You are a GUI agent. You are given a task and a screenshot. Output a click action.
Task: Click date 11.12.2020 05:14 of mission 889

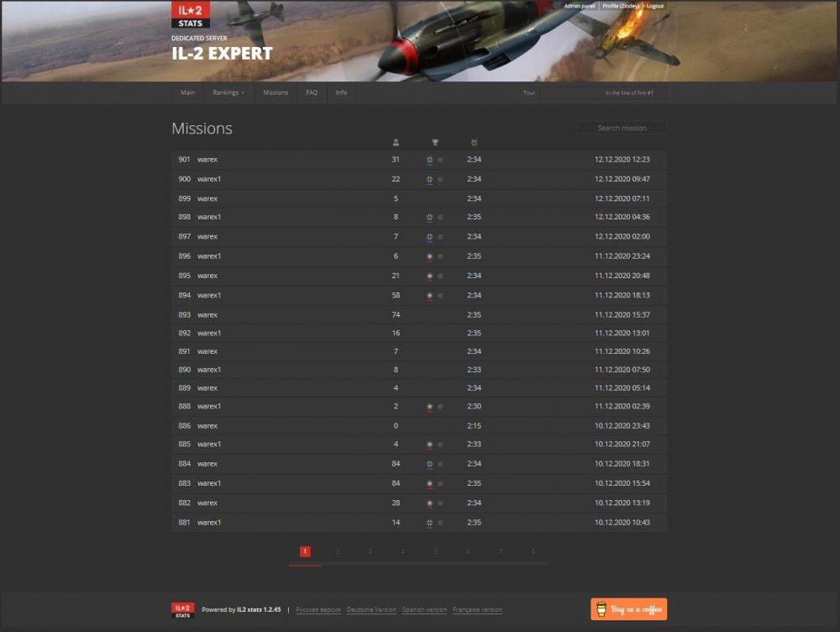point(622,388)
